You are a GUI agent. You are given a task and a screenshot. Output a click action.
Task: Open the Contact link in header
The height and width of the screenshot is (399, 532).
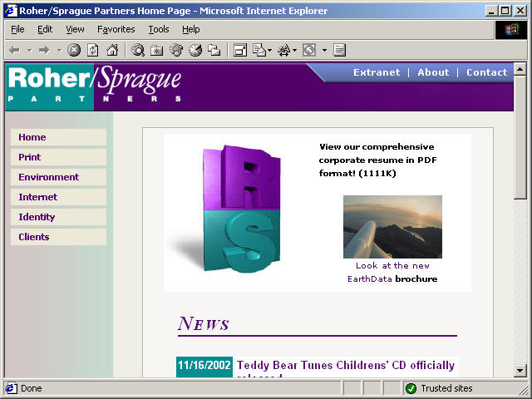(x=486, y=72)
